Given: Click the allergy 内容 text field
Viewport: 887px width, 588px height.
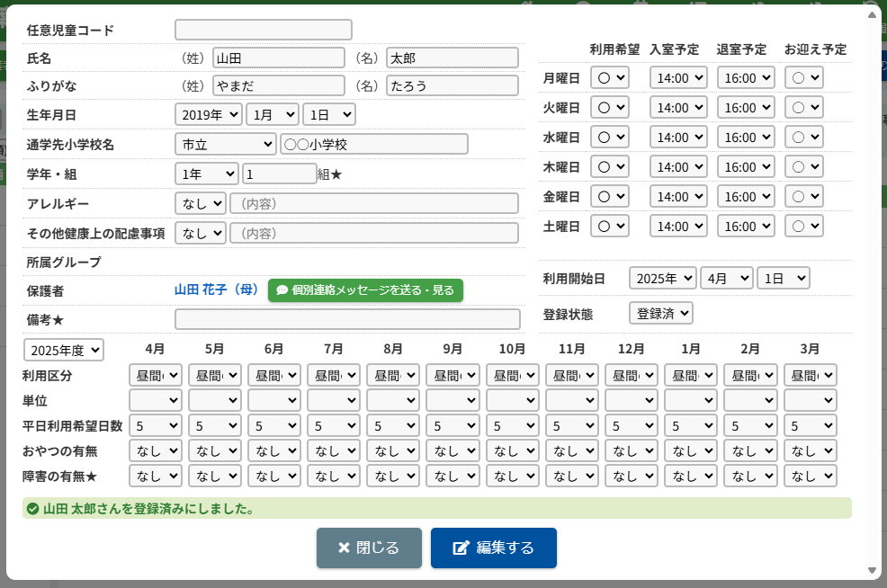Looking at the screenshot, I should (x=374, y=203).
